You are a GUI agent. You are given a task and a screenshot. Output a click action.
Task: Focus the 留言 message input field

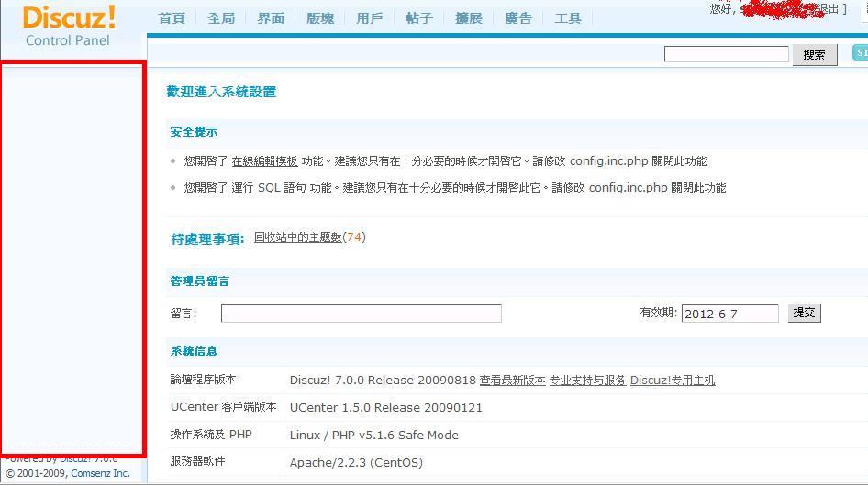pos(361,314)
